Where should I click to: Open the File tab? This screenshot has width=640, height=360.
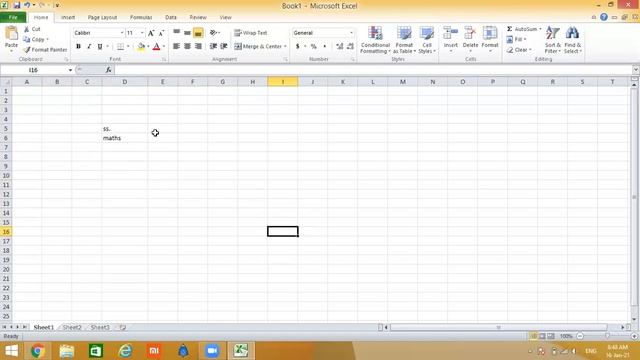[x=13, y=18]
